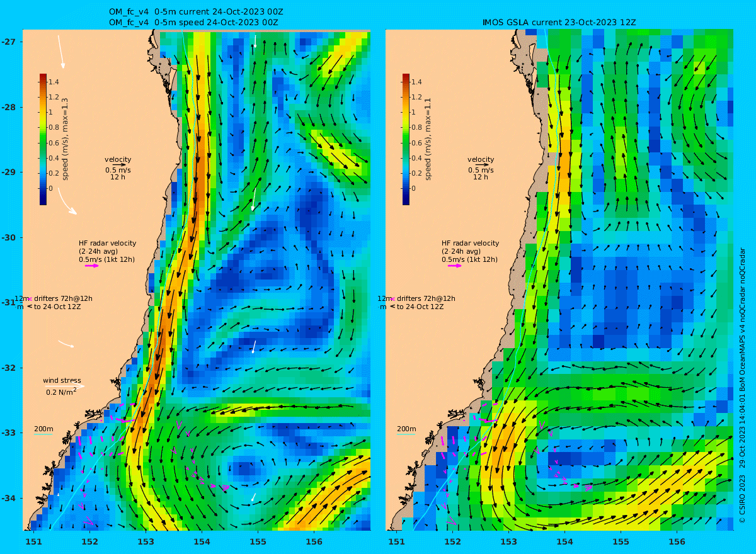
Task: Click '12m drifters 72h@12h' label in left panel
Action: pyautogui.click(x=54, y=298)
